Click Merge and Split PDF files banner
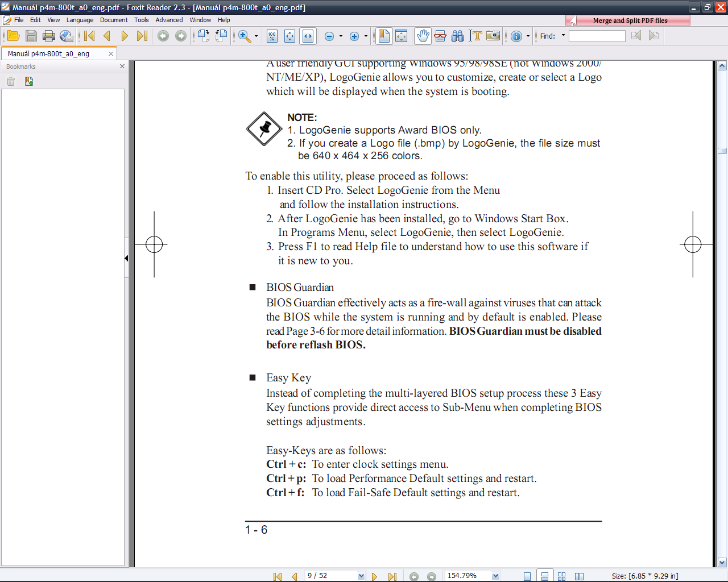 point(628,20)
